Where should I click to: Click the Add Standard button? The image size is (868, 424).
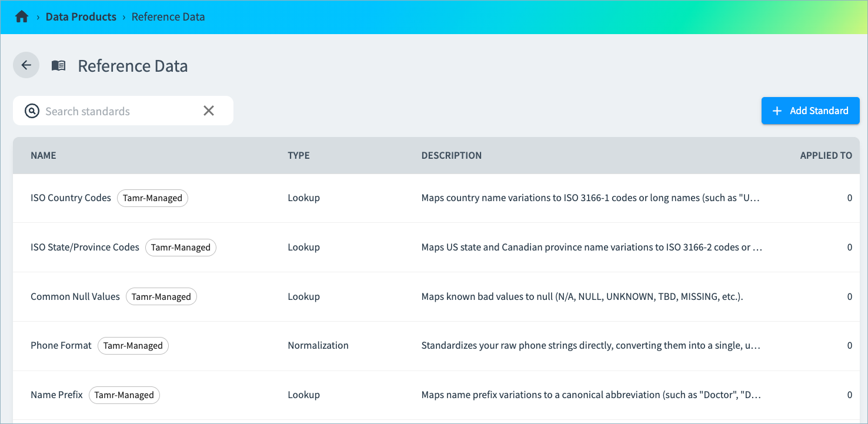[x=810, y=111]
